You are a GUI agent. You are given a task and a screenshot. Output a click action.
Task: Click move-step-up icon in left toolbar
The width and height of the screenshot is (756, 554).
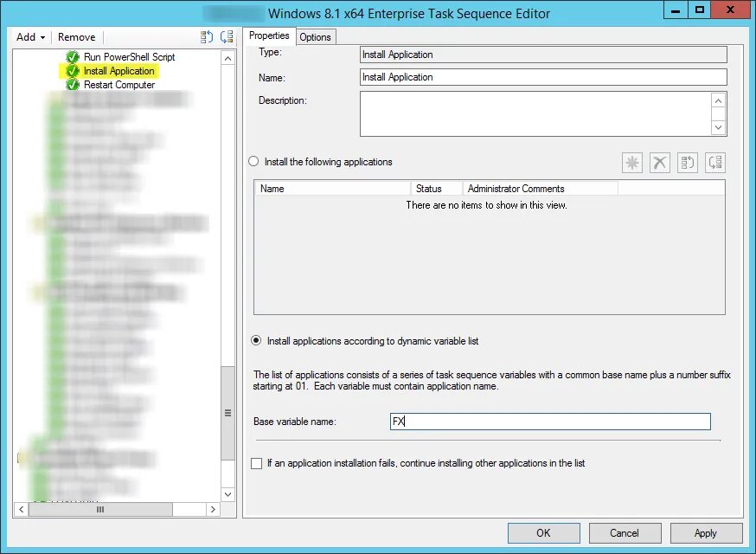(x=207, y=37)
